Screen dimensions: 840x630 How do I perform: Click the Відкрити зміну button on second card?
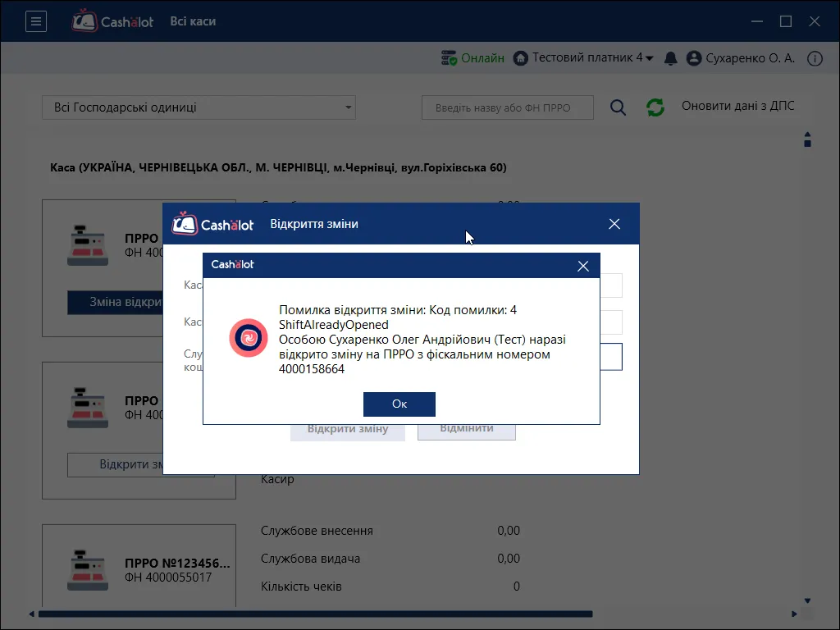[115, 464]
